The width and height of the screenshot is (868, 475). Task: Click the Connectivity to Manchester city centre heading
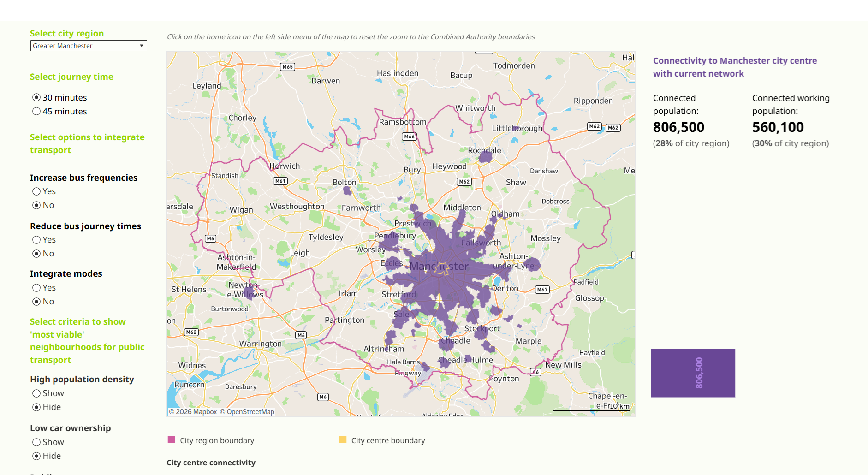pos(735,67)
